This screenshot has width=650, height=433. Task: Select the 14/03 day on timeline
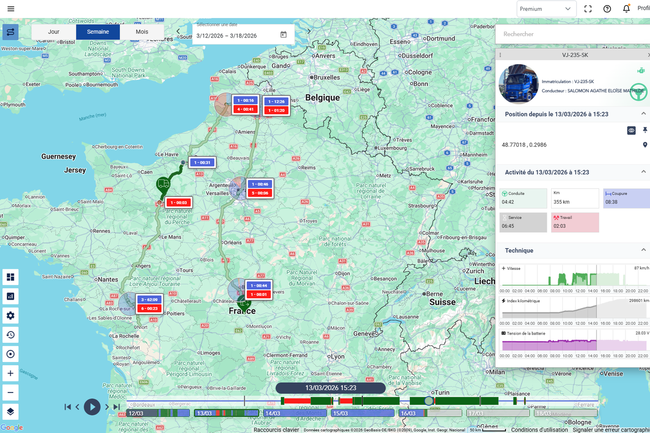[295, 413]
